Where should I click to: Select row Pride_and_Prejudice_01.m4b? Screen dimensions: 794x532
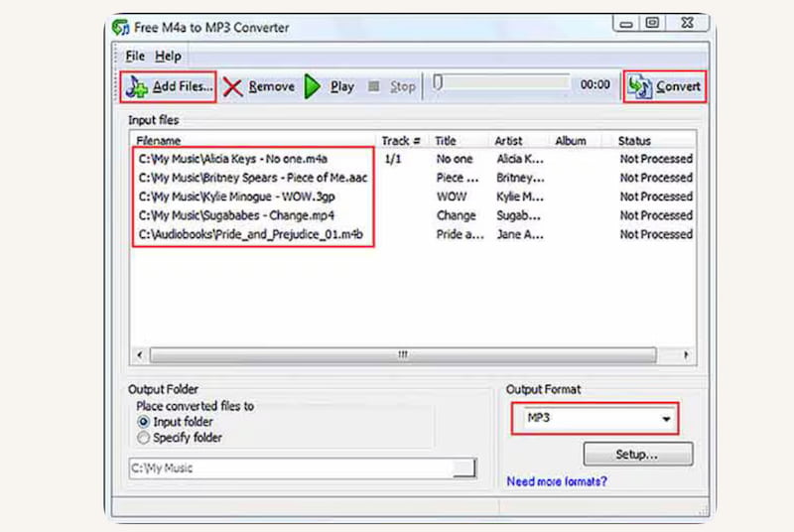point(412,234)
